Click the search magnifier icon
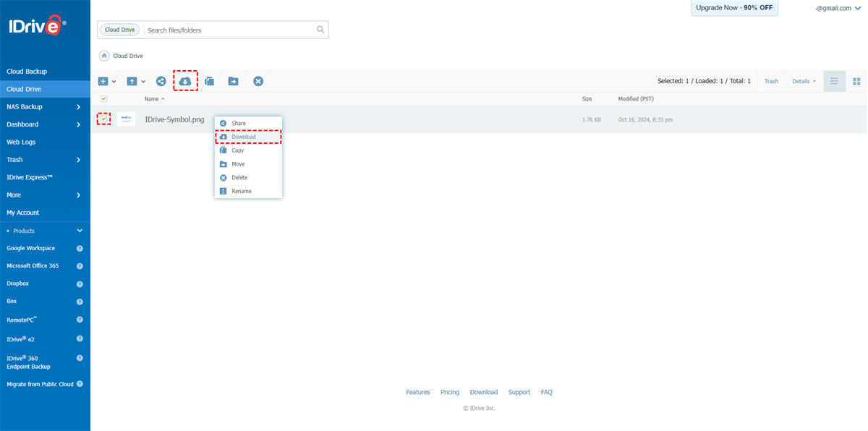 click(320, 30)
